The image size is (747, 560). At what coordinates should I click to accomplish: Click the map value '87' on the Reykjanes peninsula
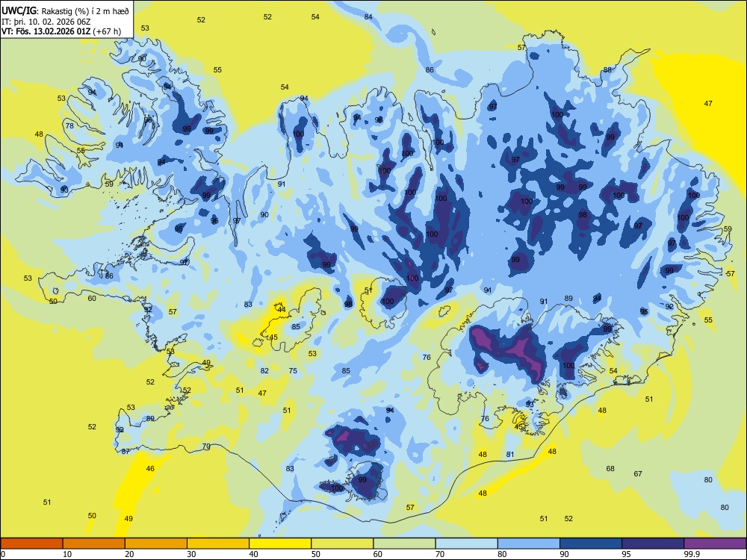pyautogui.click(x=125, y=452)
